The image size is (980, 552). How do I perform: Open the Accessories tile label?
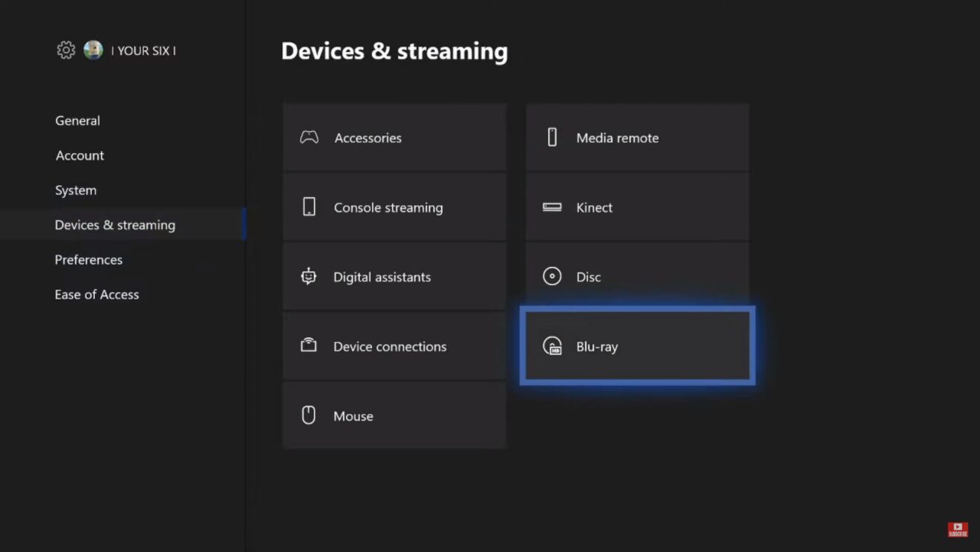[x=368, y=138]
